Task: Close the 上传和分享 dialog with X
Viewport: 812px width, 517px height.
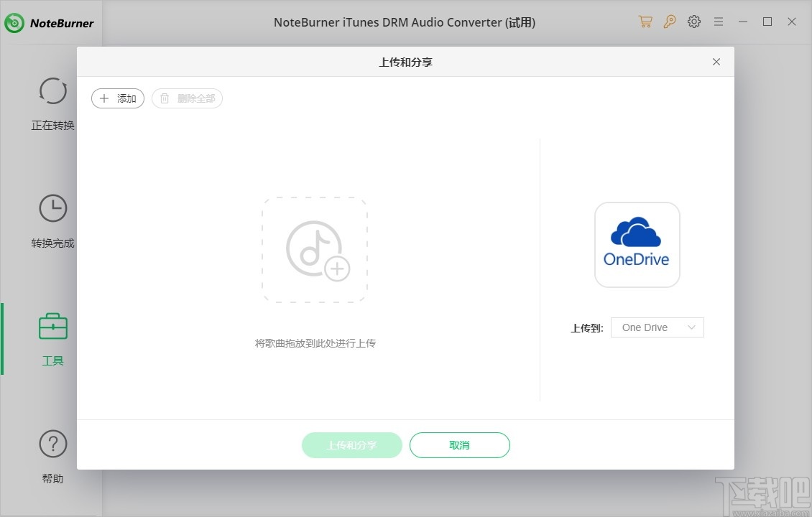Action: point(716,62)
